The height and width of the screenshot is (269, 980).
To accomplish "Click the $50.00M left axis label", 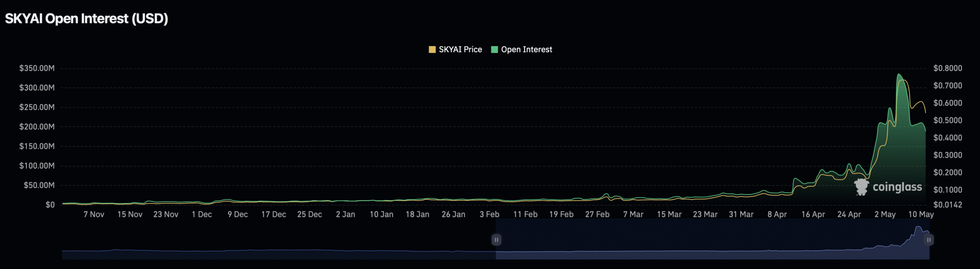I will click(39, 185).
